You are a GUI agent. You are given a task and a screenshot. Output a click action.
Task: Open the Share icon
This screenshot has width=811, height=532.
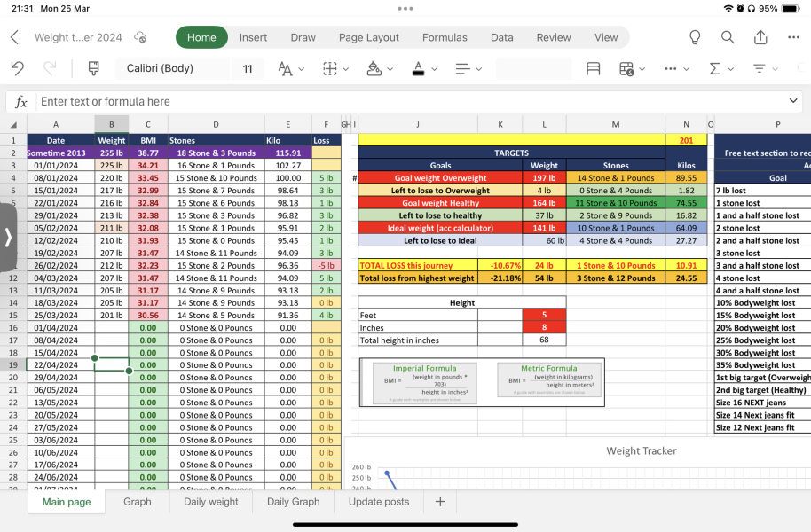click(x=760, y=37)
